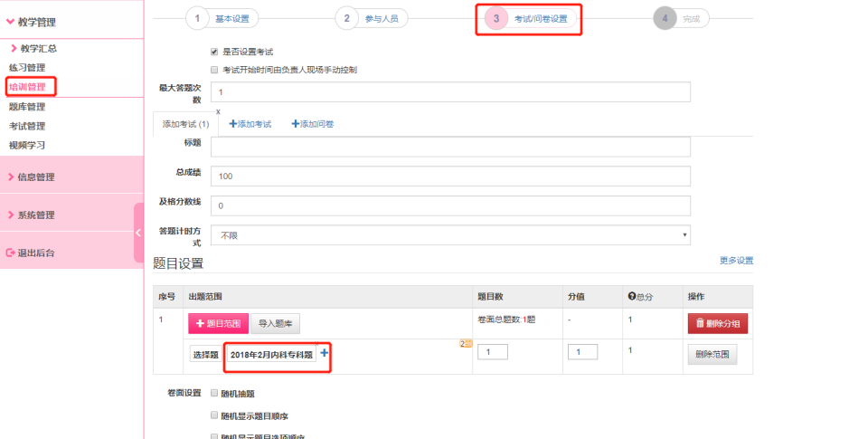Click the 卷面总题数:1题 text
The image size is (868, 439).
click(x=506, y=320)
